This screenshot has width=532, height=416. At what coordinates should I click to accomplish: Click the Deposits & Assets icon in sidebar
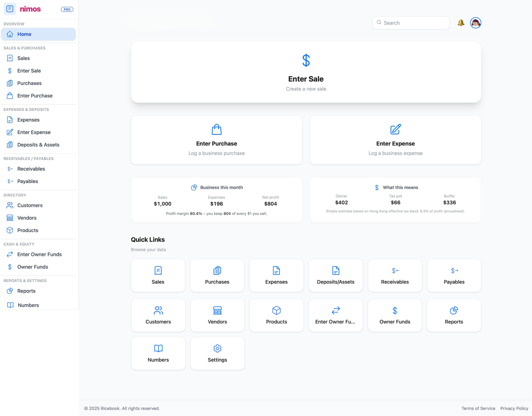click(x=10, y=145)
